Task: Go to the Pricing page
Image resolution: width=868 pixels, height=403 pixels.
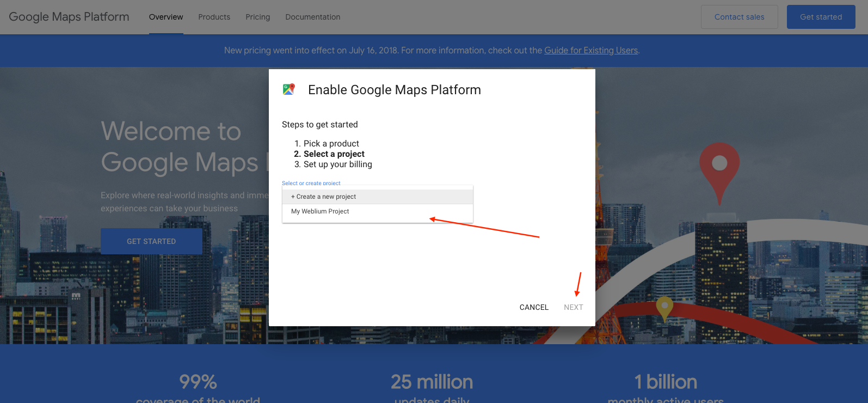Action: tap(257, 17)
